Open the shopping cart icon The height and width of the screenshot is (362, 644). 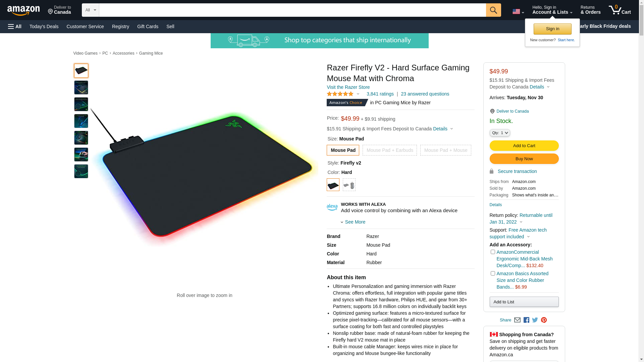click(x=620, y=10)
